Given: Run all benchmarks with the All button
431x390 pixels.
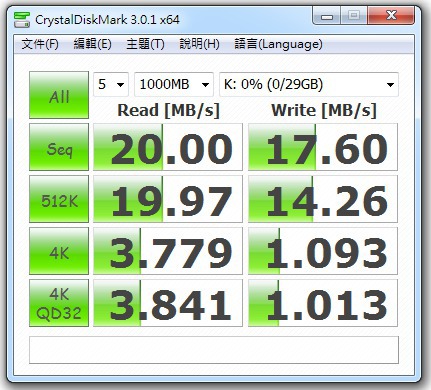Looking at the screenshot, I should [x=59, y=95].
